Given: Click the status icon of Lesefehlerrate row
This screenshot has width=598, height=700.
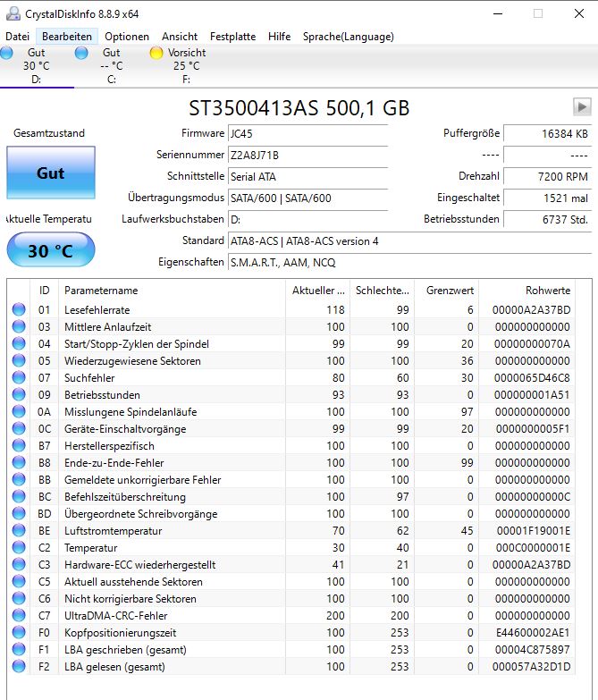Looking at the screenshot, I should pos(19,309).
